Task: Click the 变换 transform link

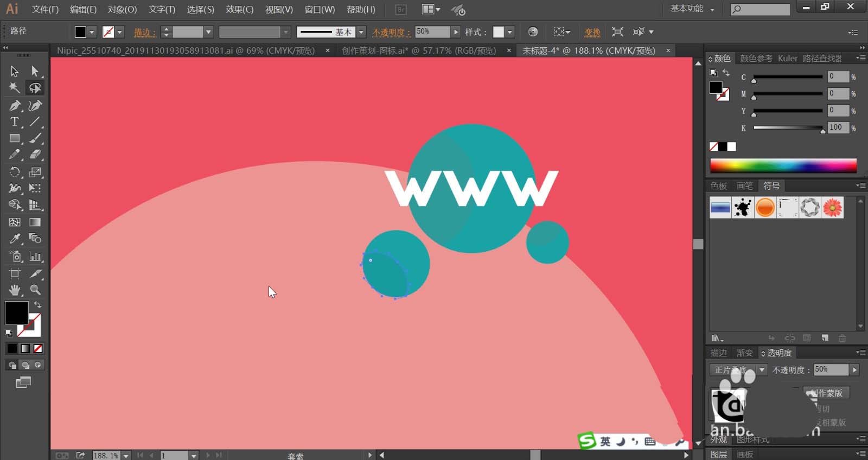Action: pos(592,32)
